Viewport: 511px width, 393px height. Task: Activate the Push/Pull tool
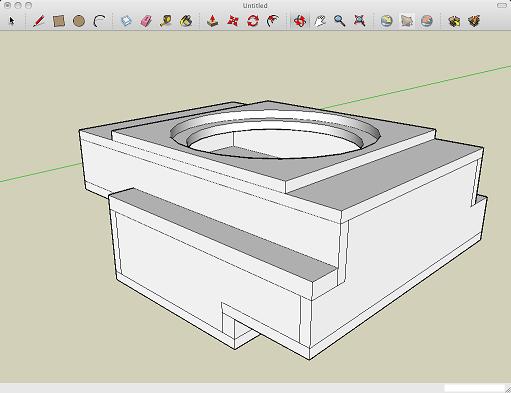pyautogui.click(x=212, y=21)
